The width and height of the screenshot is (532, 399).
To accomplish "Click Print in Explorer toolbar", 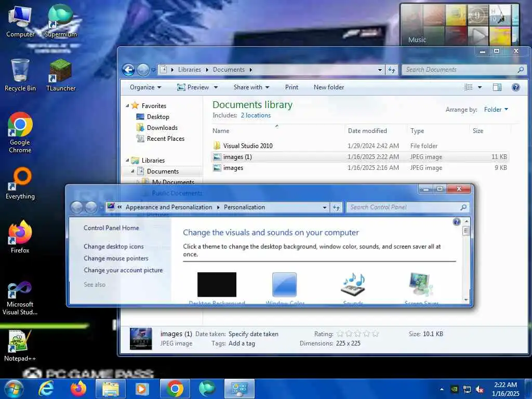I will [292, 87].
